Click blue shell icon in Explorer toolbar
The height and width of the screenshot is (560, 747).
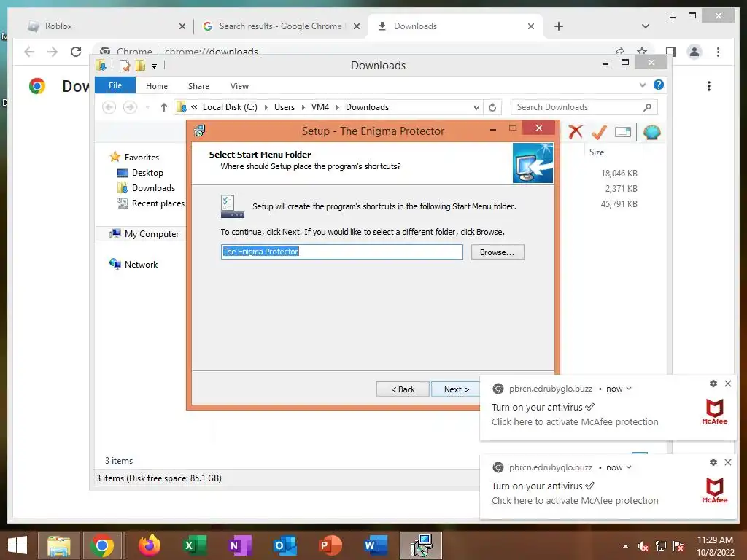(x=651, y=132)
